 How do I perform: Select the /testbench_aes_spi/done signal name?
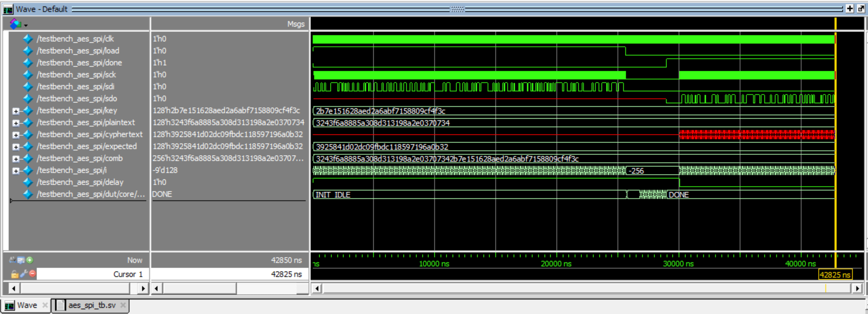tap(79, 63)
